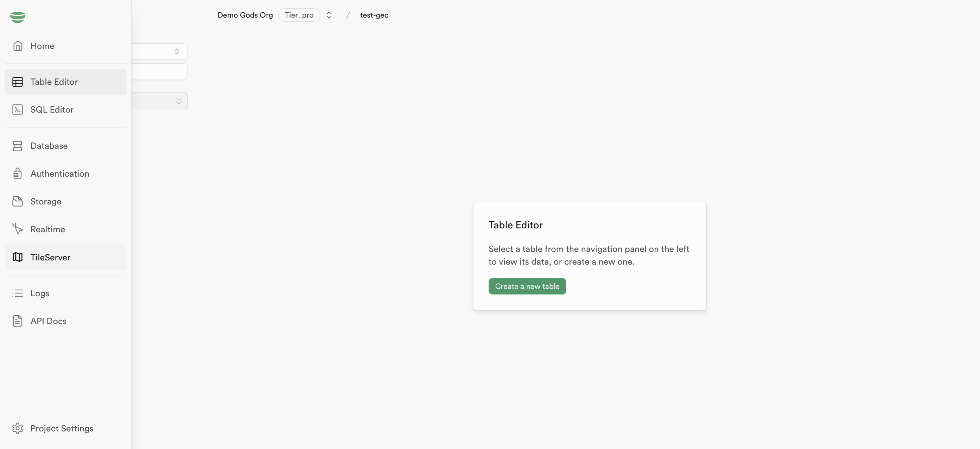This screenshot has width=980, height=449.
Task: Click the SQL Editor terminal icon
Action: pyautogui.click(x=18, y=109)
